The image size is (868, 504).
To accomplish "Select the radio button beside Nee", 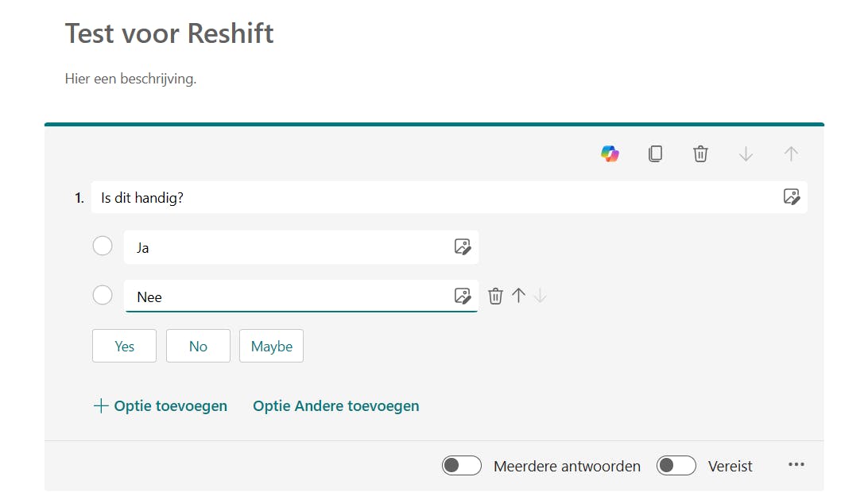I will (103, 296).
